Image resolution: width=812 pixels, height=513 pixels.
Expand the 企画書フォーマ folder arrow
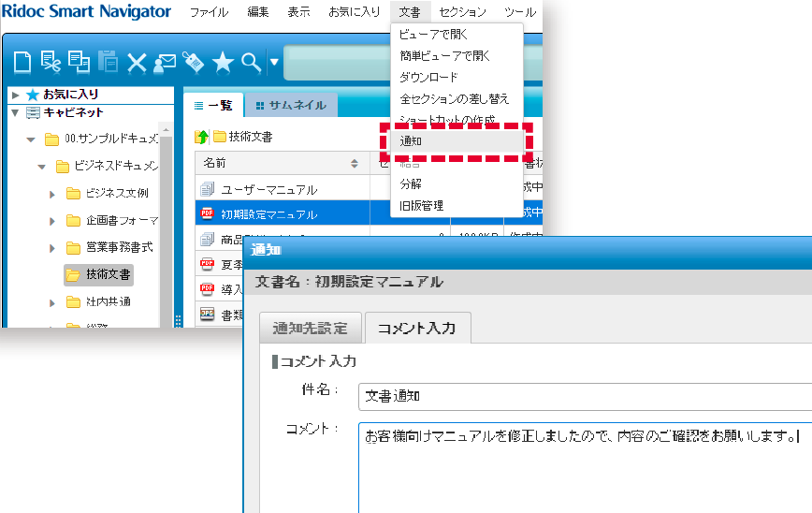tap(52, 221)
